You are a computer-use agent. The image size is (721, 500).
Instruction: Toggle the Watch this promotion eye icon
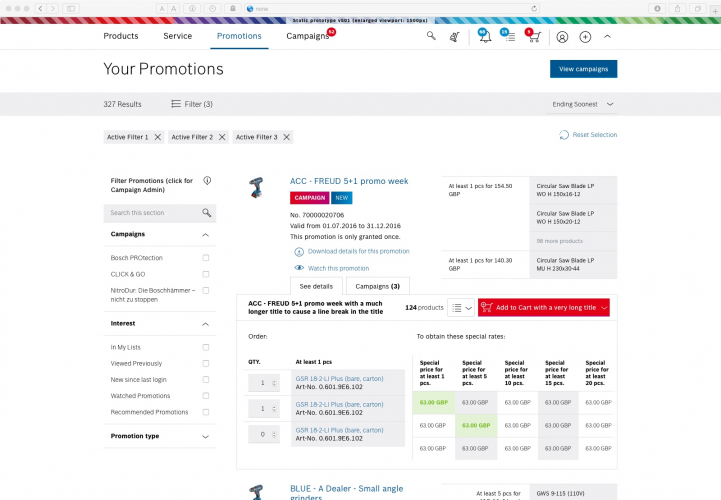click(x=299, y=268)
